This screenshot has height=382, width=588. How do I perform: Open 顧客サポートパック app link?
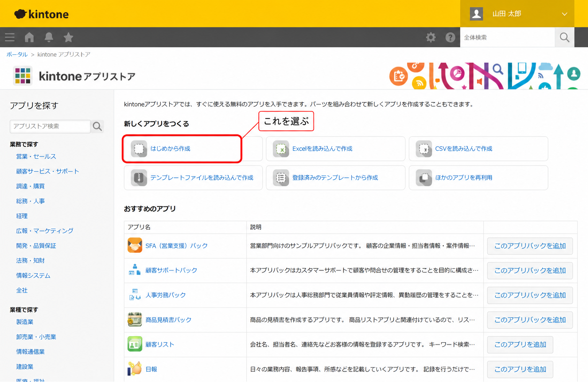point(171,270)
